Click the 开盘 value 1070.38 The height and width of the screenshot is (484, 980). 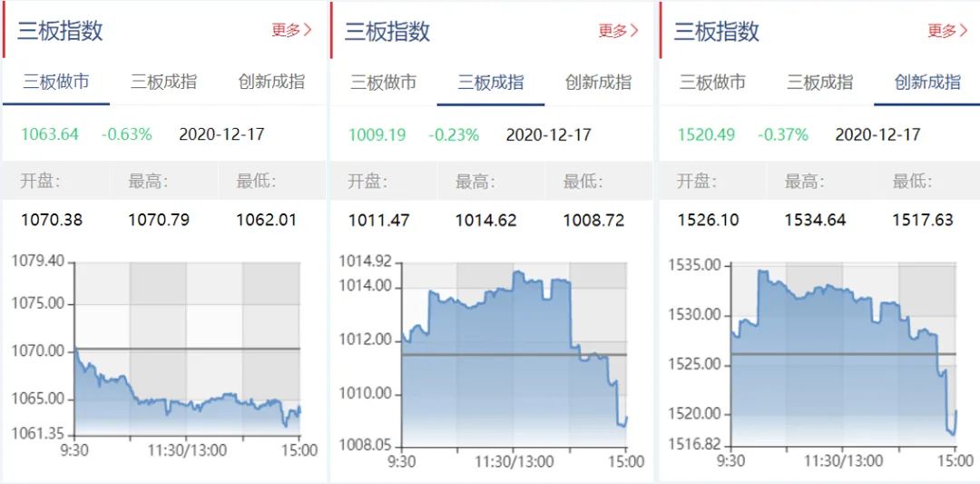(52, 220)
